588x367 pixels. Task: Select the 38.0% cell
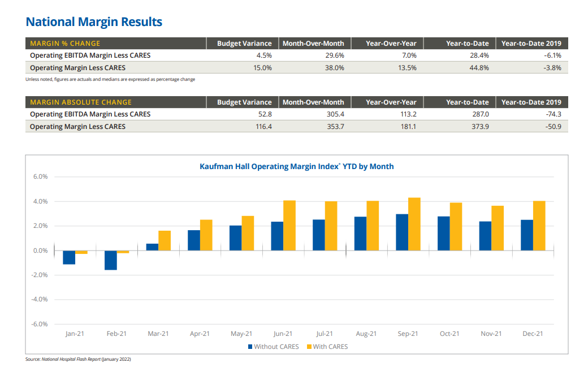(x=335, y=68)
